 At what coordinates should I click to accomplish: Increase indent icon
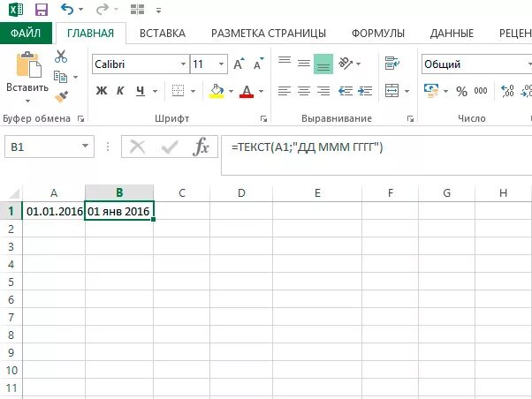365,91
